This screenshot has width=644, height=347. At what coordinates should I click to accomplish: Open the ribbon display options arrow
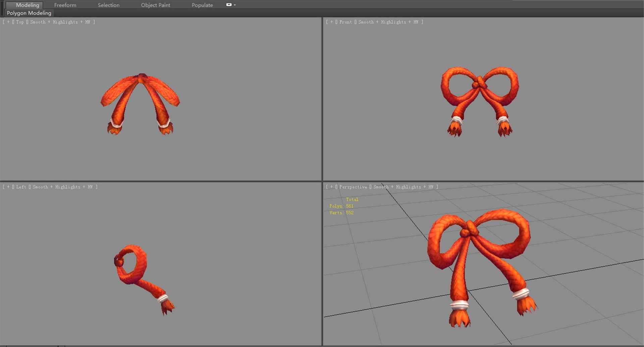tap(235, 5)
